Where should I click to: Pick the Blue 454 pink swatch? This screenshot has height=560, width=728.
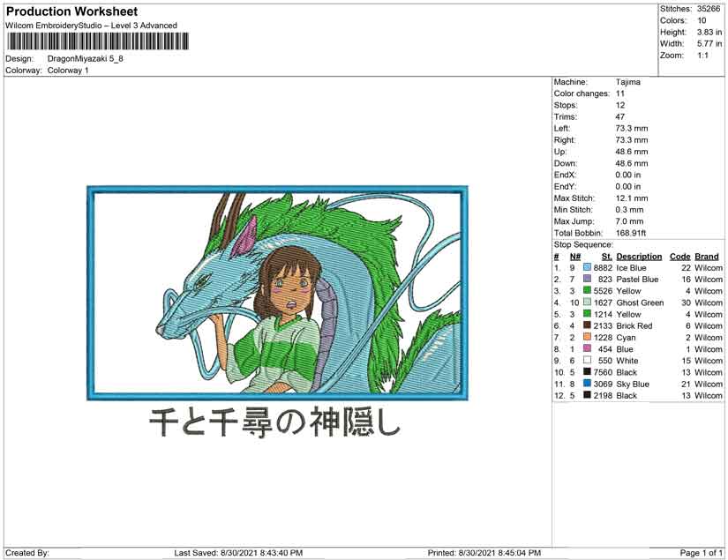pos(588,349)
